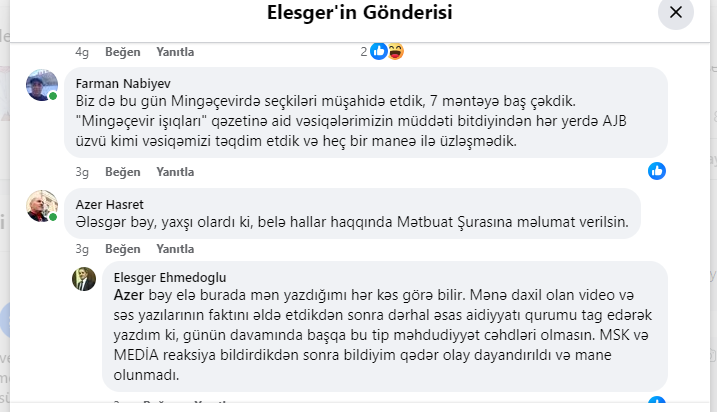Reply to Farman Nabiyev's comment with Yanıtla
The width and height of the screenshot is (717, 412).
[175, 172]
